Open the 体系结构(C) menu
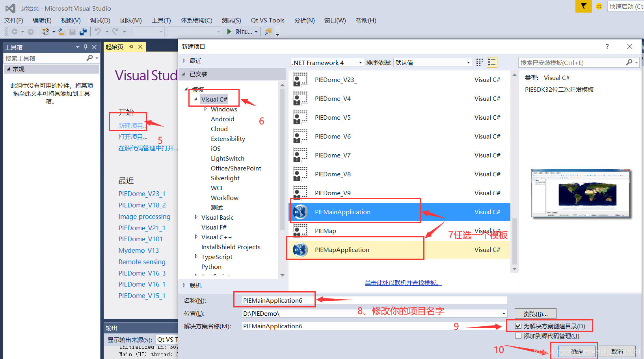644x359 pixels. pos(196,20)
